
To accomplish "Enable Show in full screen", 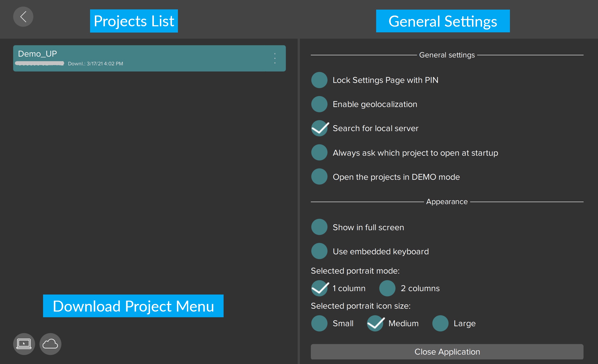I will tap(319, 227).
